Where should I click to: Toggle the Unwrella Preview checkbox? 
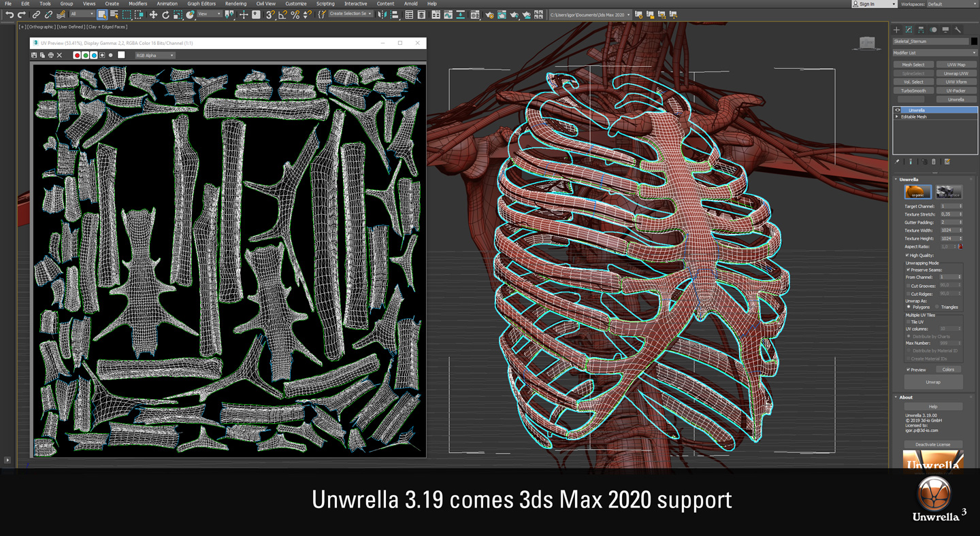(x=908, y=370)
